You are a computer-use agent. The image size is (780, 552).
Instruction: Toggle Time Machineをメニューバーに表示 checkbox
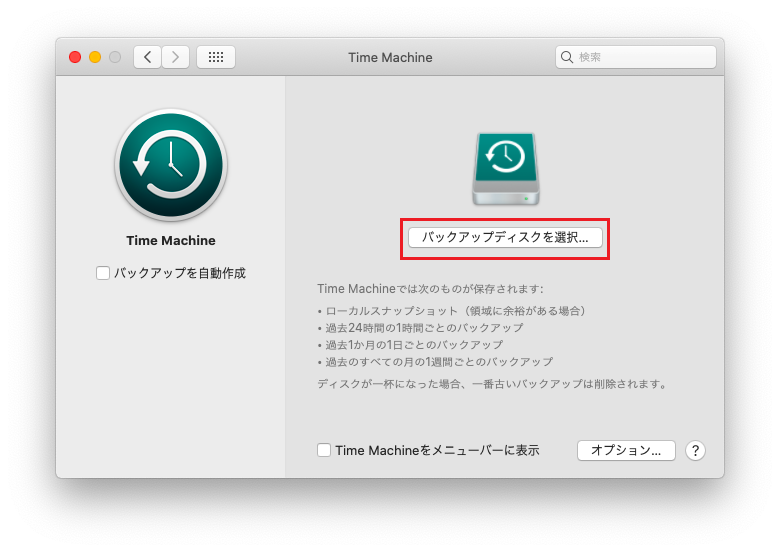(x=324, y=450)
